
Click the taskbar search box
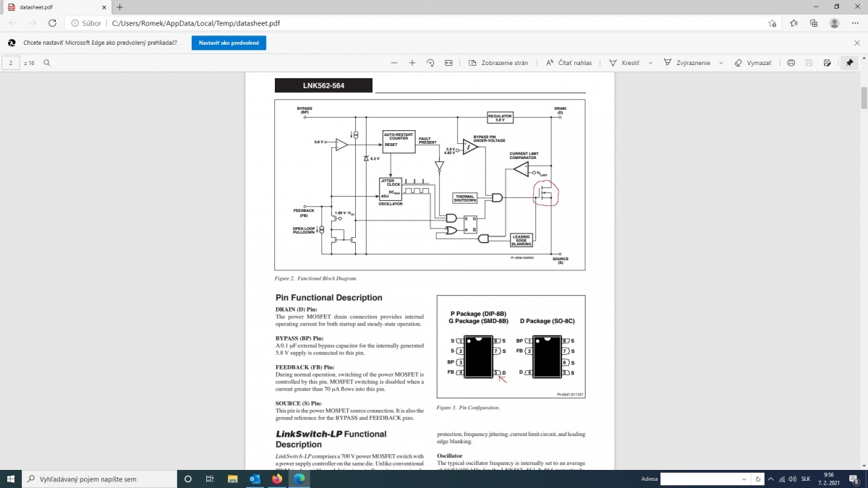pos(98,479)
